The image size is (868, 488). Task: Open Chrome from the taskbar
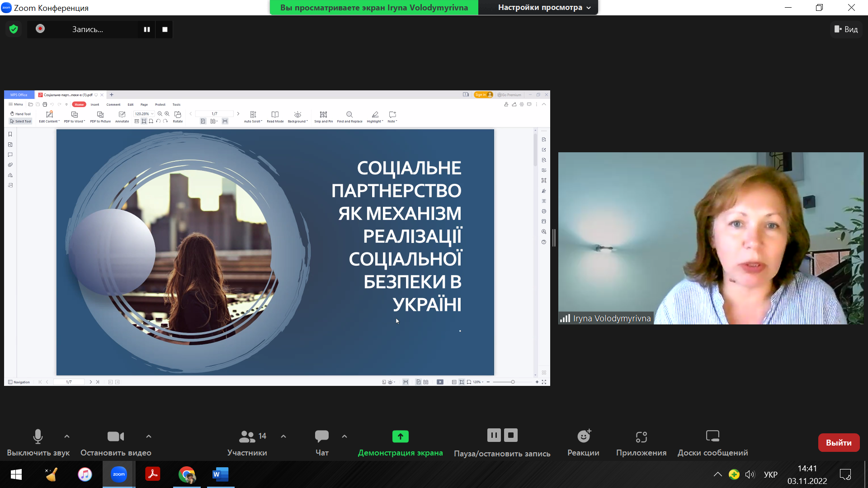187,474
